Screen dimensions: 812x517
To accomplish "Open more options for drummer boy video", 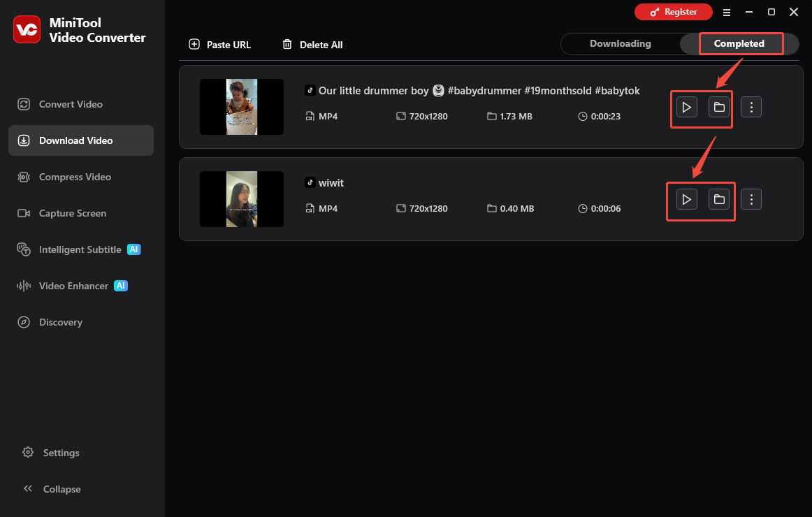I will click(751, 107).
